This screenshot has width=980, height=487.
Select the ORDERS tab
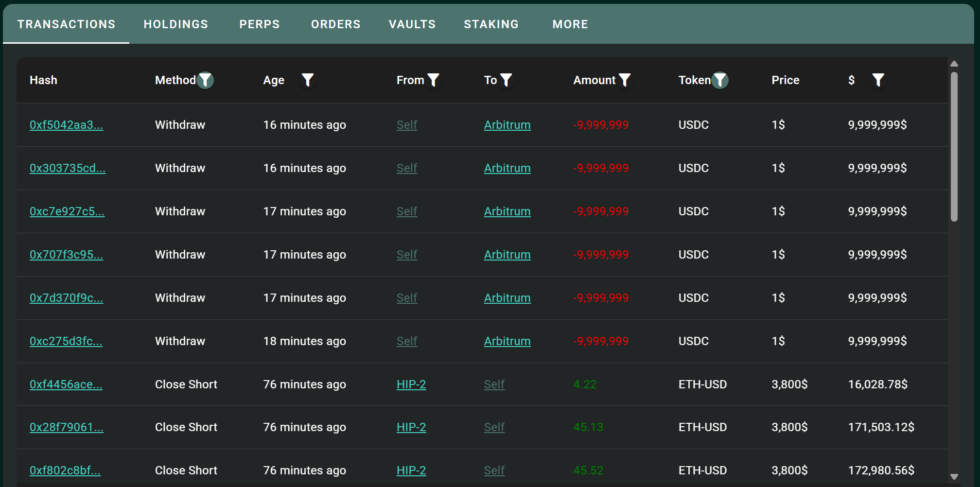point(335,24)
